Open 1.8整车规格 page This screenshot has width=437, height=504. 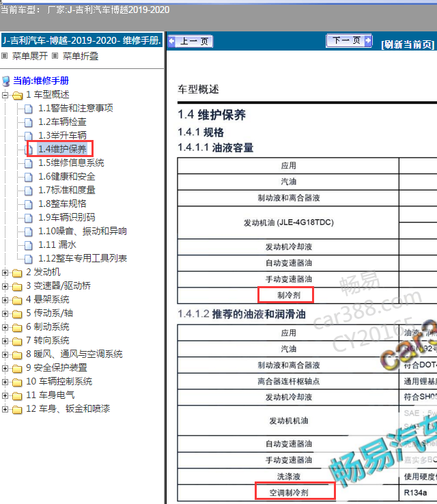click(x=62, y=204)
